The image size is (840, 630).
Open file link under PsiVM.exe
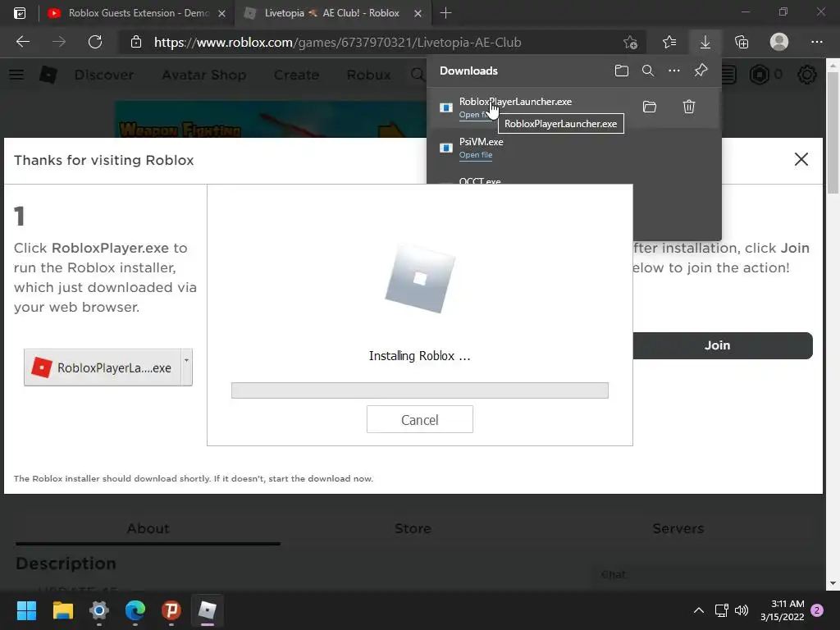[x=475, y=155]
